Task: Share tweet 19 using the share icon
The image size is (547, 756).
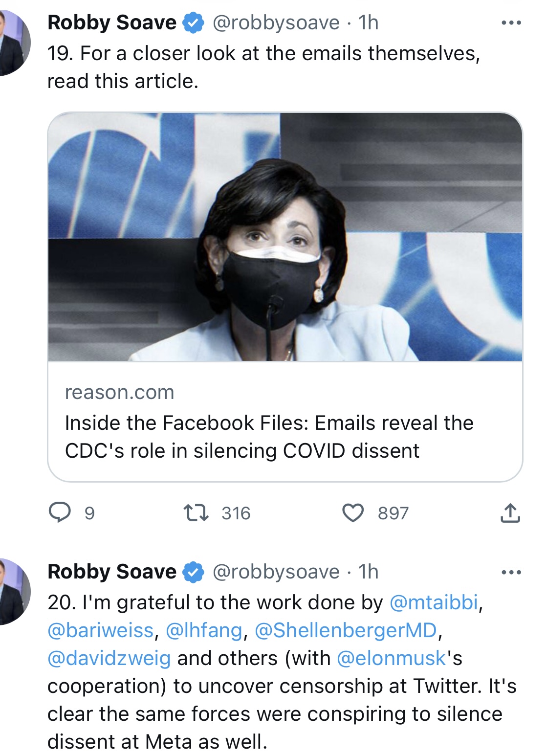Action: 510,513
